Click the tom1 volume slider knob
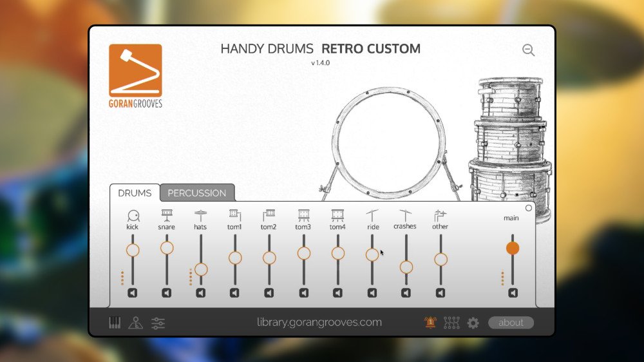Viewport: 644px width, 362px height. click(x=235, y=258)
